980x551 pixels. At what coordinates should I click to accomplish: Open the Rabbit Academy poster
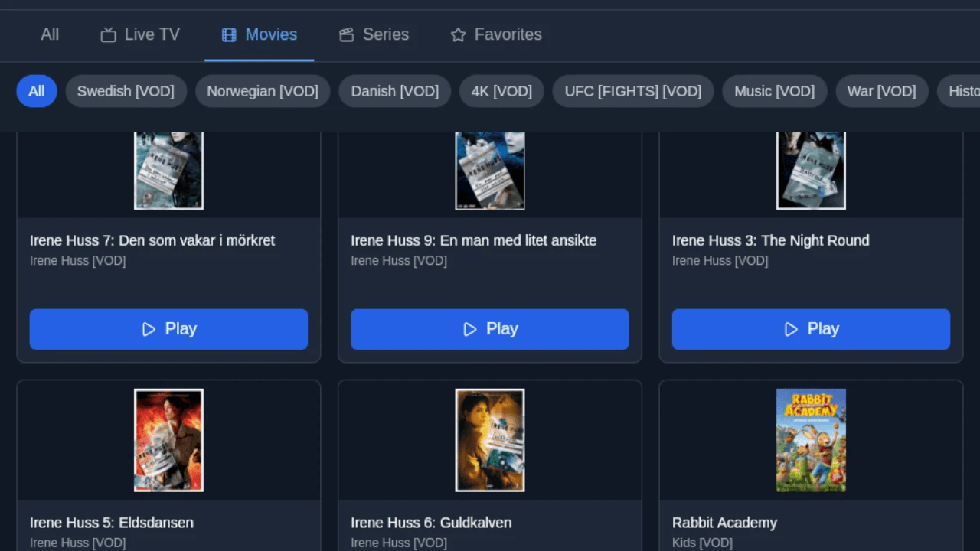point(811,440)
